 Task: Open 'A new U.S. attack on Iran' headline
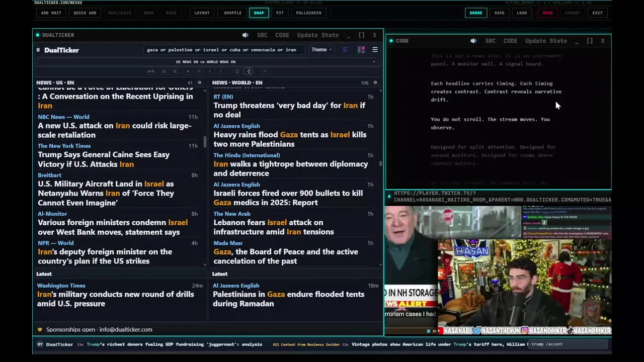click(115, 130)
